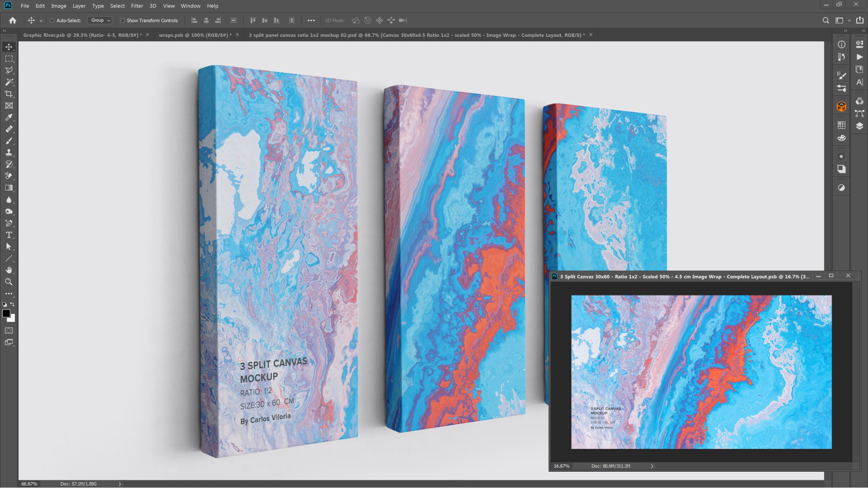This screenshot has width=868, height=488.
Task: Expand the main window status bar arrow
Action: coord(120,484)
